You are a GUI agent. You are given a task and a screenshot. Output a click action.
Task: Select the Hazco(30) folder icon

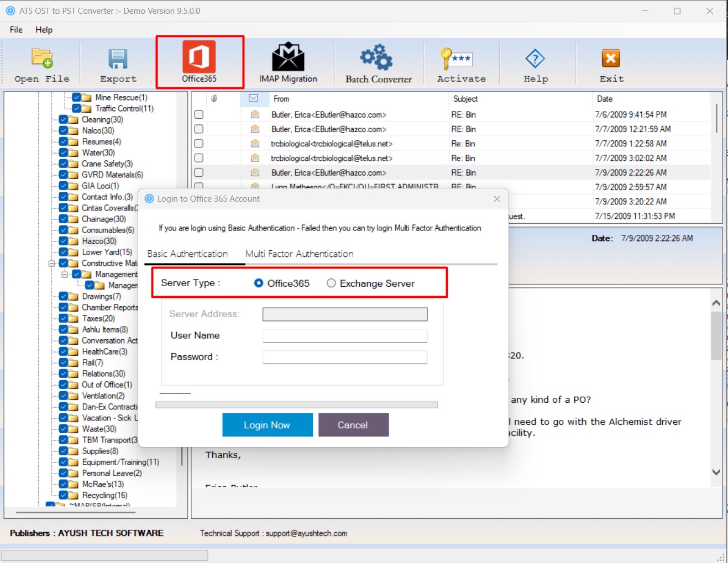[73, 241]
